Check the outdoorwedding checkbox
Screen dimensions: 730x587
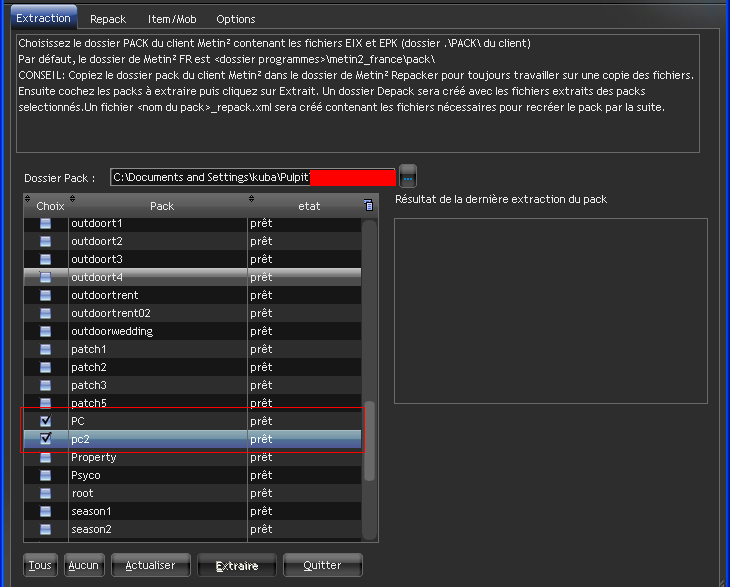coord(46,331)
